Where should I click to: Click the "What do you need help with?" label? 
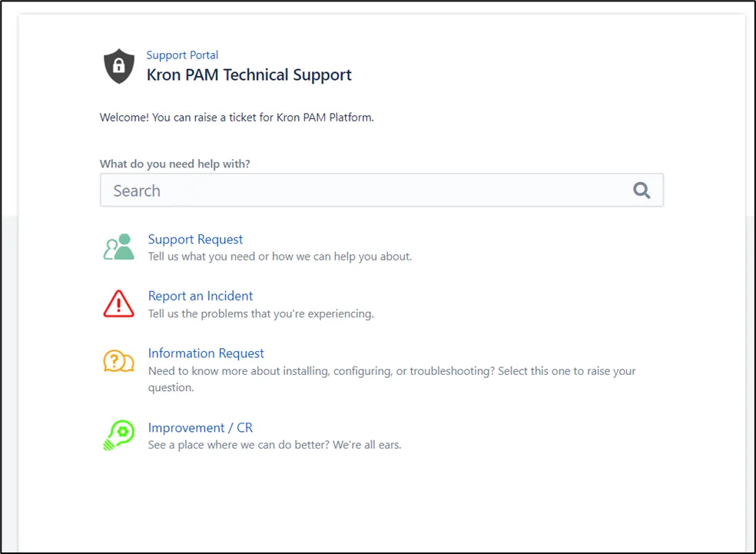[x=175, y=164]
